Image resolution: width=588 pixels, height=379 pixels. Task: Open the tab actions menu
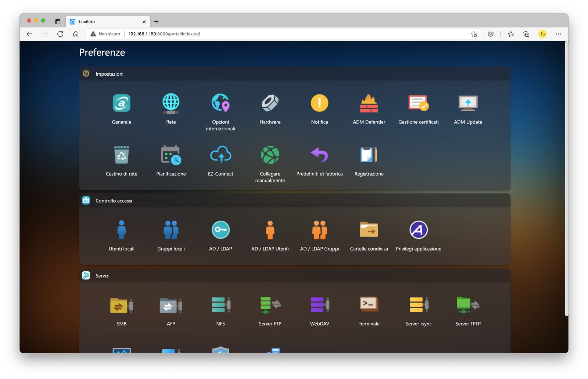[x=58, y=22]
